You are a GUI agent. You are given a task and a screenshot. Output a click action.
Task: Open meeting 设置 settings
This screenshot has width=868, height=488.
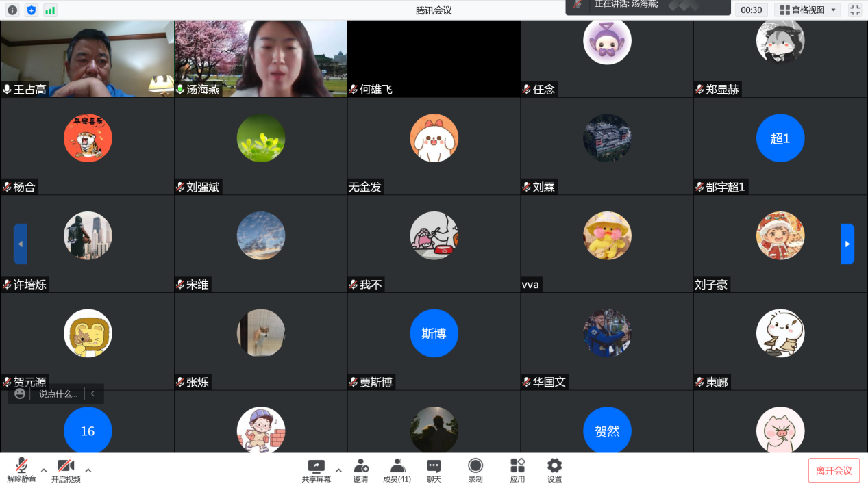pyautogui.click(x=554, y=470)
